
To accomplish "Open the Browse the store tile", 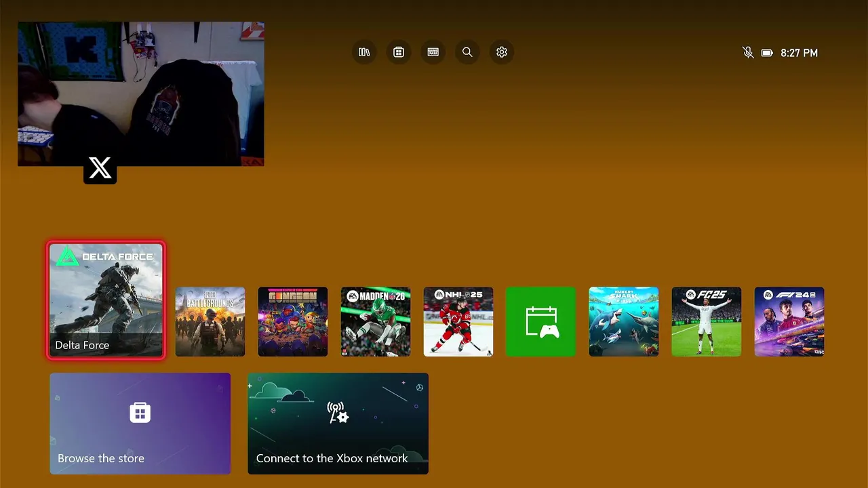I will [140, 424].
